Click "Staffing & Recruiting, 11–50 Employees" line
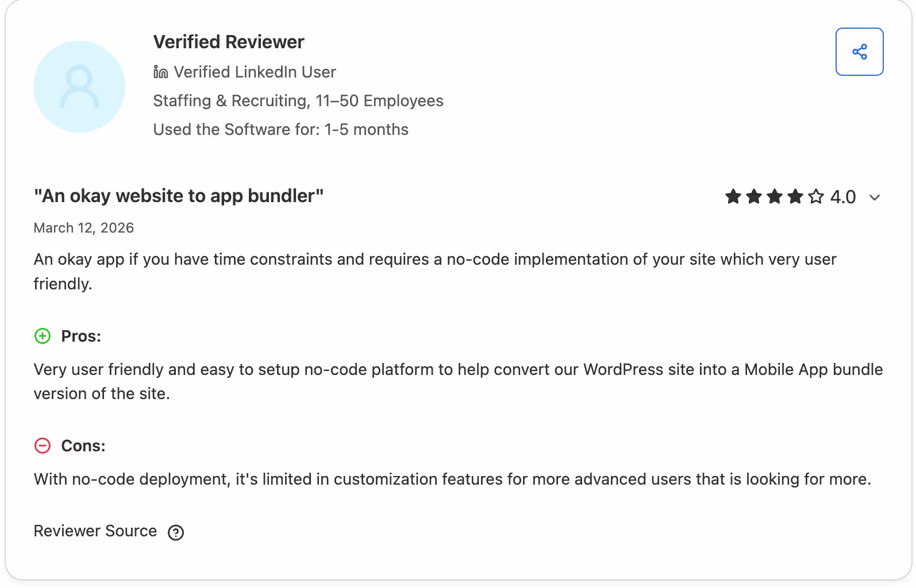 point(298,100)
